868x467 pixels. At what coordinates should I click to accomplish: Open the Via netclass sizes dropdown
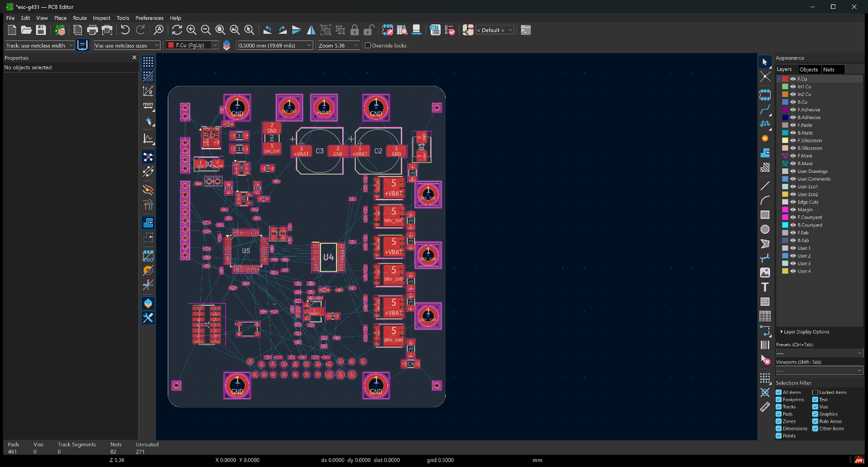pyautogui.click(x=126, y=45)
